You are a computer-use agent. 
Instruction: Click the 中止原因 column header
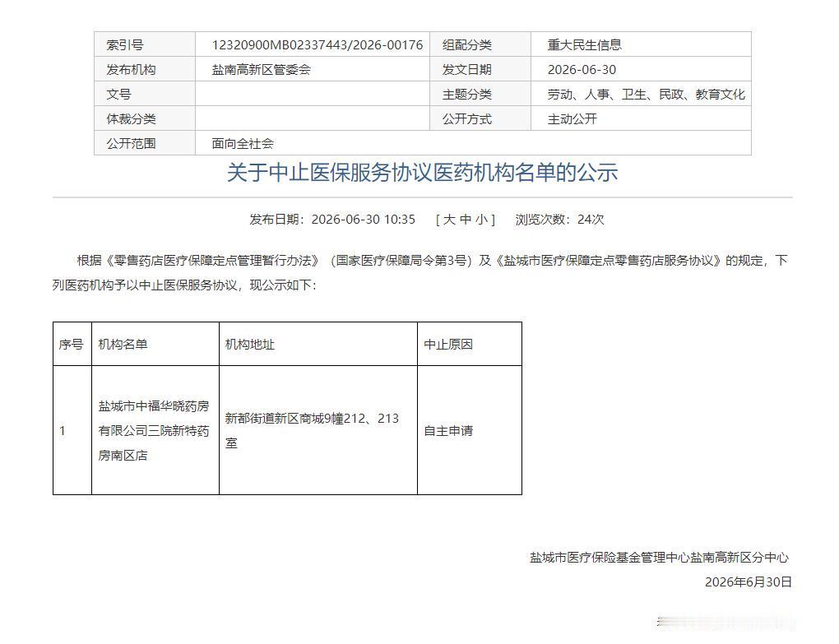point(470,344)
